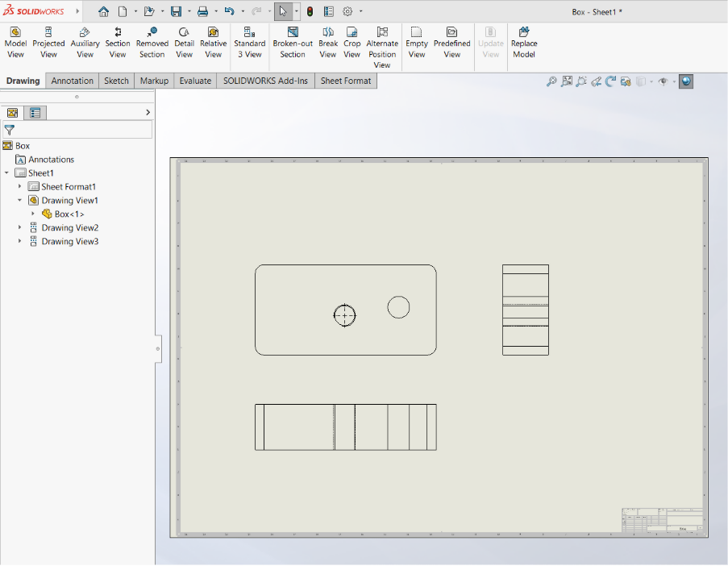Click Alternate Position View
728x566 pixels.
click(x=382, y=48)
